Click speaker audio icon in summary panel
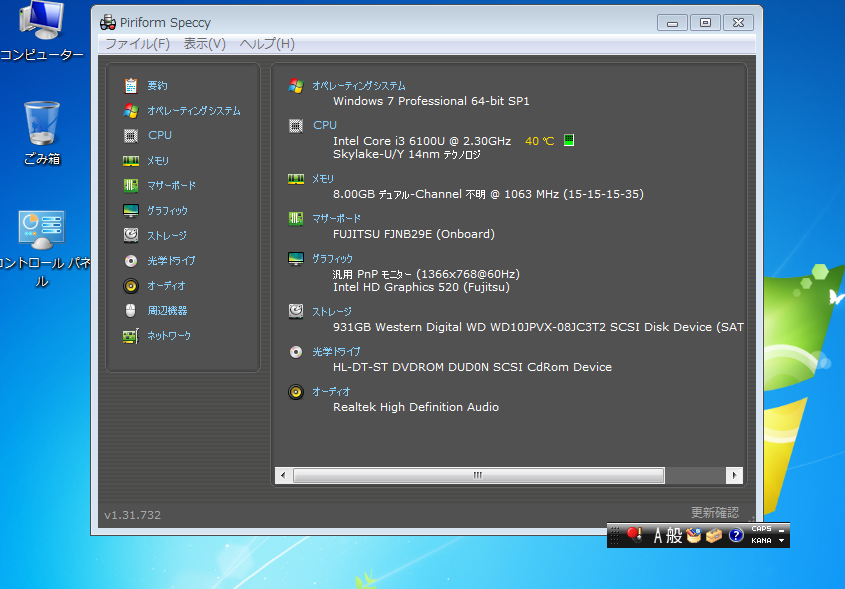Screen dimensions: 845x589 click(x=296, y=392)
